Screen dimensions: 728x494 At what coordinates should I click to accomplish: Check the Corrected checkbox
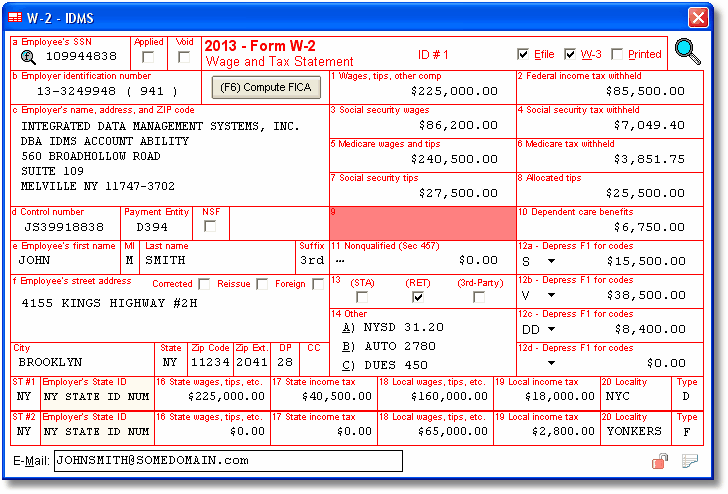(x=204, y=284)
